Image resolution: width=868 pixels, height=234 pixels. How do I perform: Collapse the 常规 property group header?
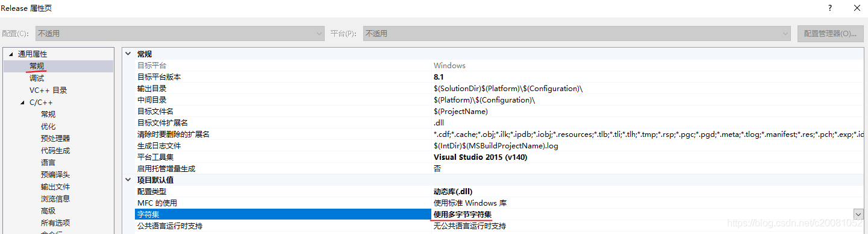click(x=128, y=54)
